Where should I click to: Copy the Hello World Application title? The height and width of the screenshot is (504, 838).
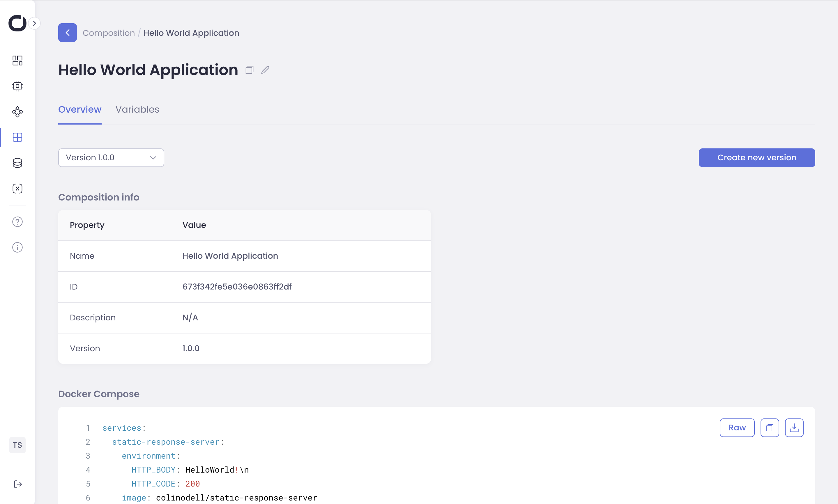(250, 70)
